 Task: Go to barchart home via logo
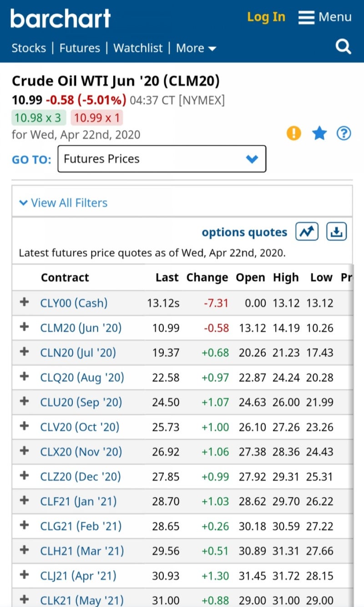[61, 18]
